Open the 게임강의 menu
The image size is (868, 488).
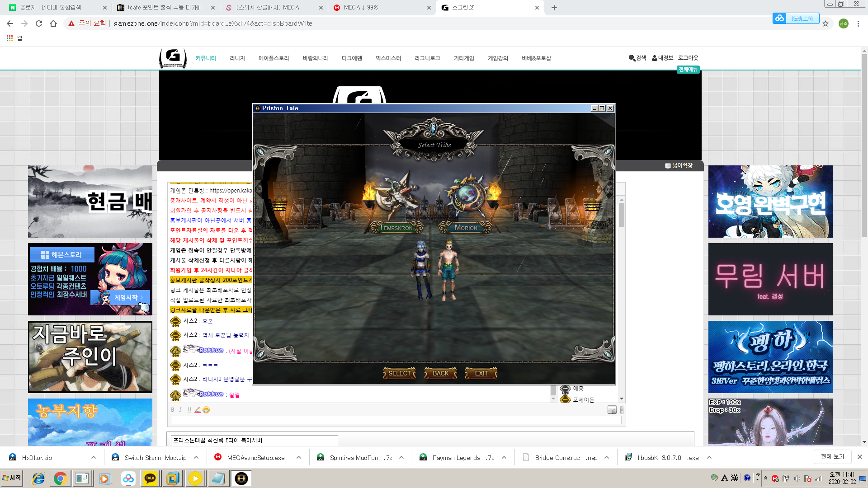(498, 58)
